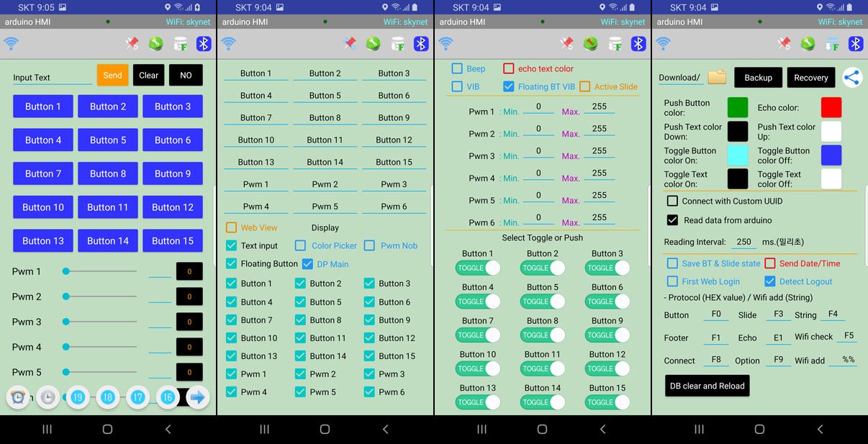Uncheck Floating BT VIB checkbox
This screenshot has width=868, height=444.
click(508, 86)
